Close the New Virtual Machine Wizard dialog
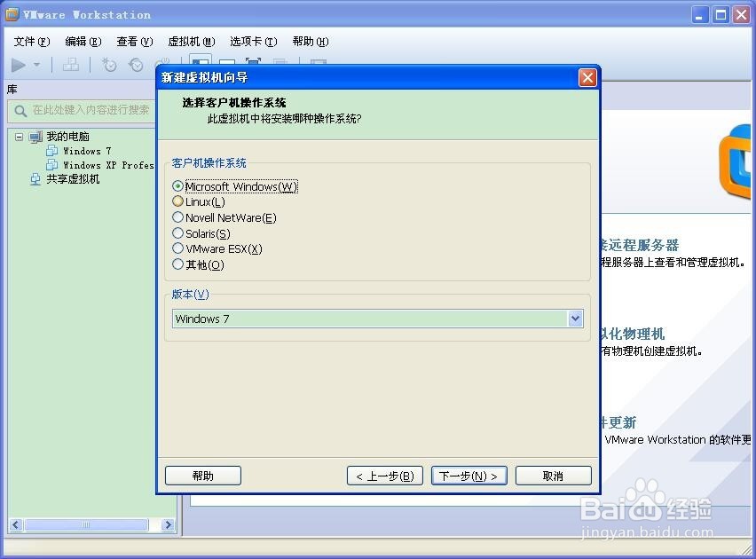 [587, 78]
